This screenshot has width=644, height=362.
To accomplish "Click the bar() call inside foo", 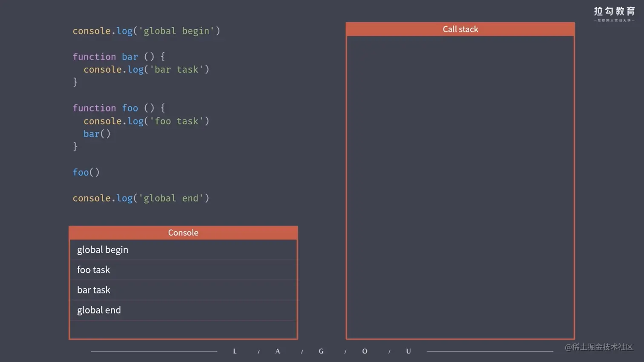I will [97, 134].
